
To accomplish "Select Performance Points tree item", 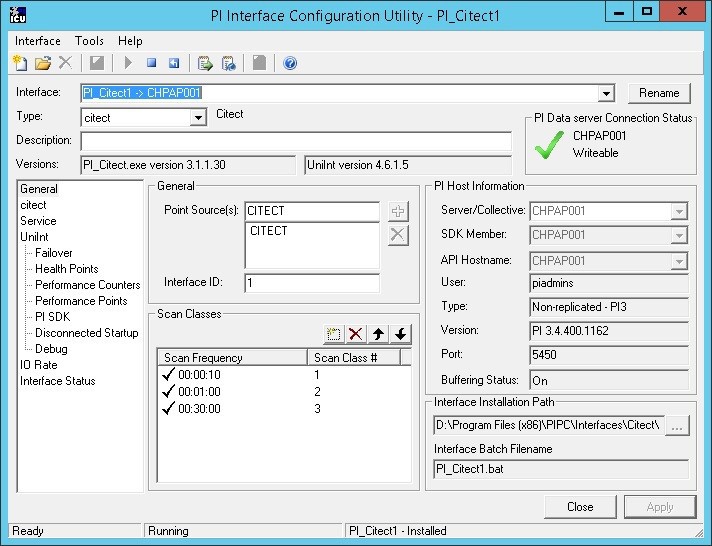I will click(x=81, y=301).
